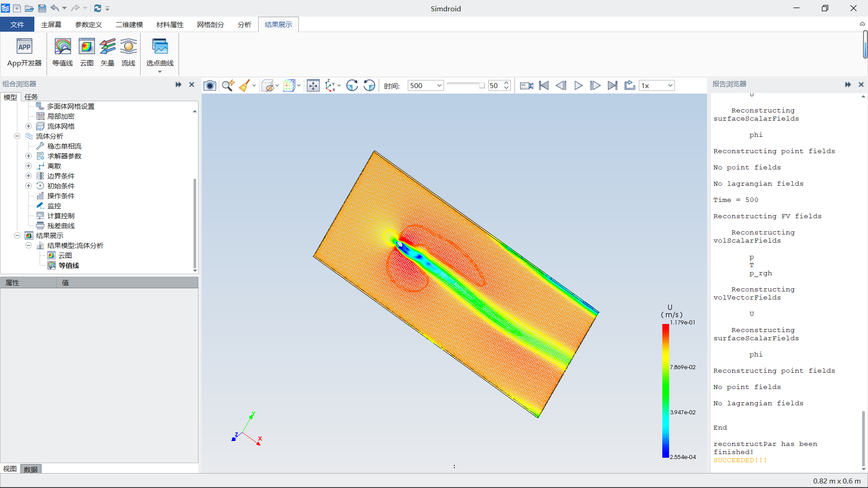Select the 云图 result tree item
Viewport: 868px width, 488px height.
coord(65,255)
